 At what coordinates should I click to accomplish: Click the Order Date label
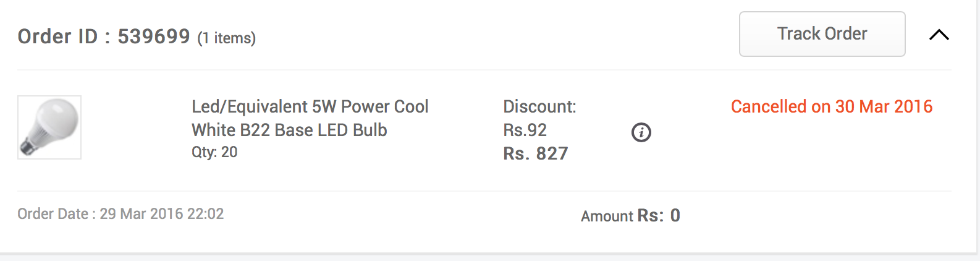tap(53, 214)
